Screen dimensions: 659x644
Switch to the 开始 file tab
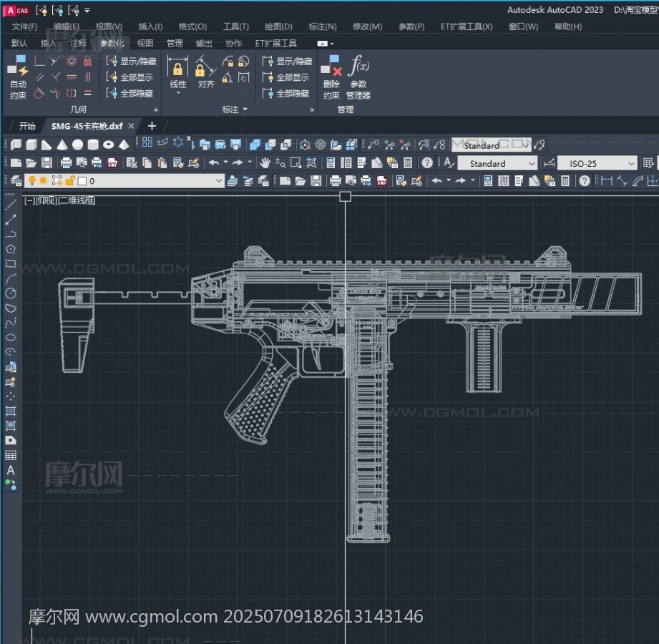pos(27,126)
